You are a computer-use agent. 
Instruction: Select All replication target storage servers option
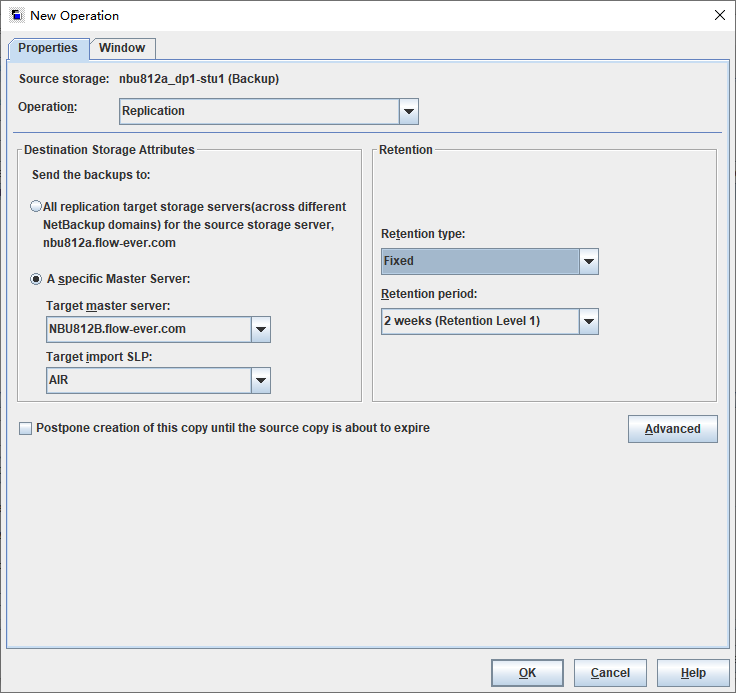coord(36,206)
